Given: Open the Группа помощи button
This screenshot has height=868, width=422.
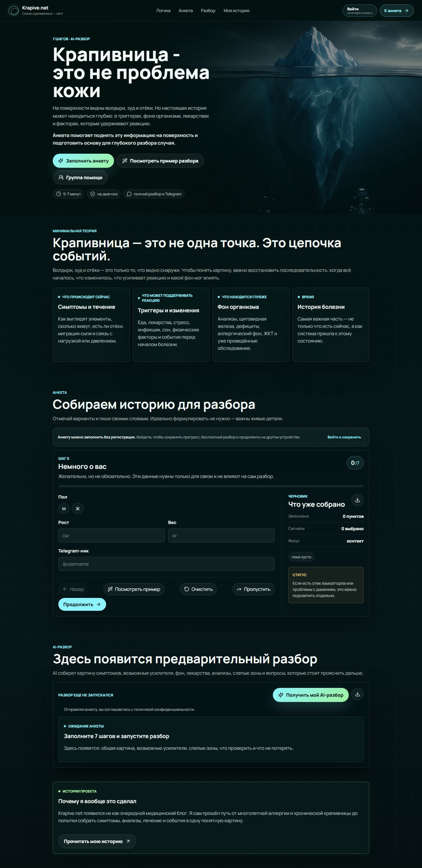Looking at the screenshot, I should [x=80, y=177].
